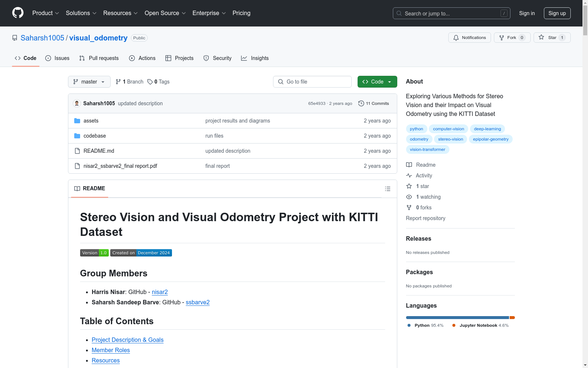Expand the Enterprise menu
The width and height of the screenshot is (588, 368).
(209, 13)
